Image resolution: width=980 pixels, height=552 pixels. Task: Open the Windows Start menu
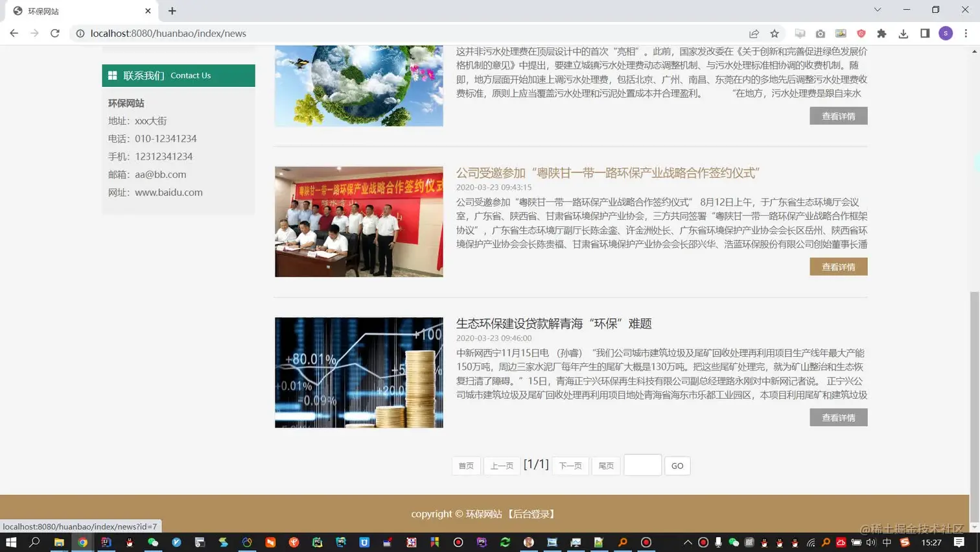[x=11, y=542]
